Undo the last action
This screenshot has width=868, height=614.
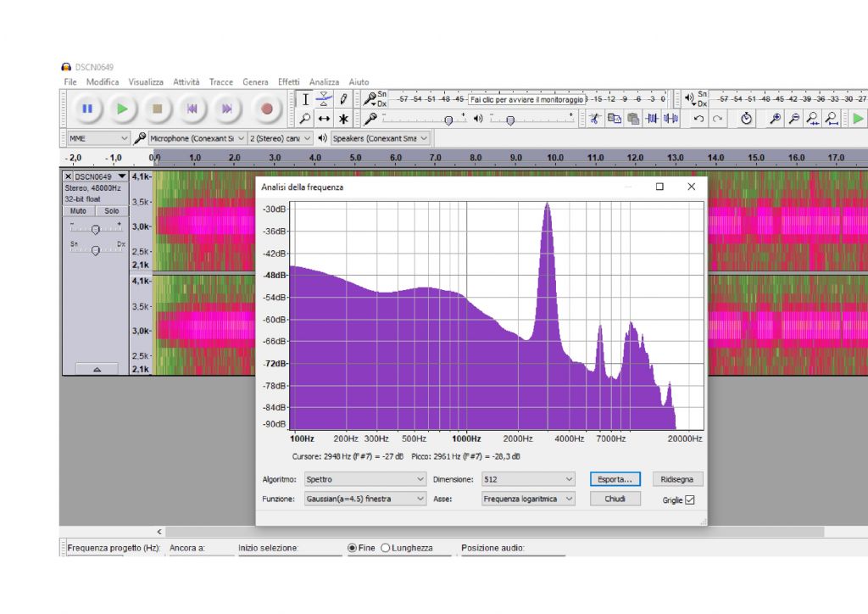click(x=698, y=118)
